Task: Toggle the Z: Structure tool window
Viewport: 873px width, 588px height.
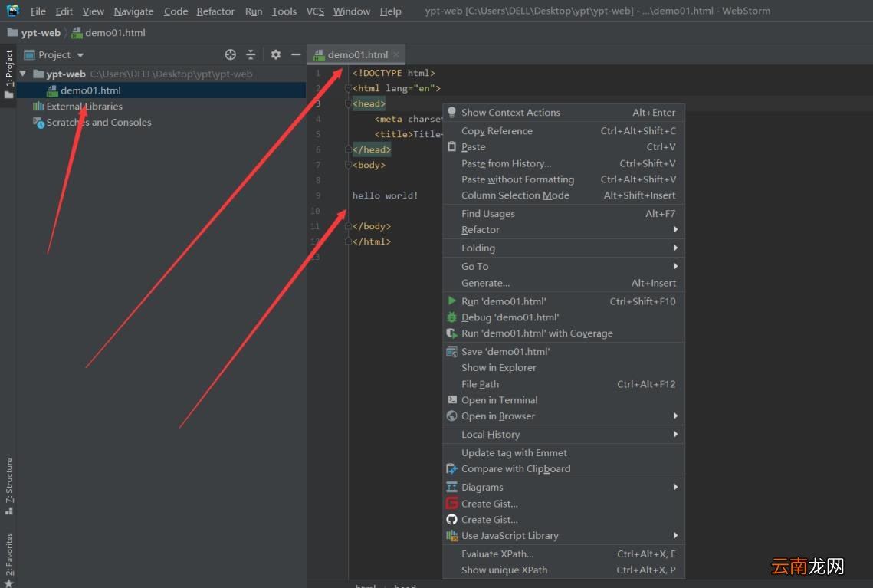Action: pyautogui.click(x=9, y=486)
